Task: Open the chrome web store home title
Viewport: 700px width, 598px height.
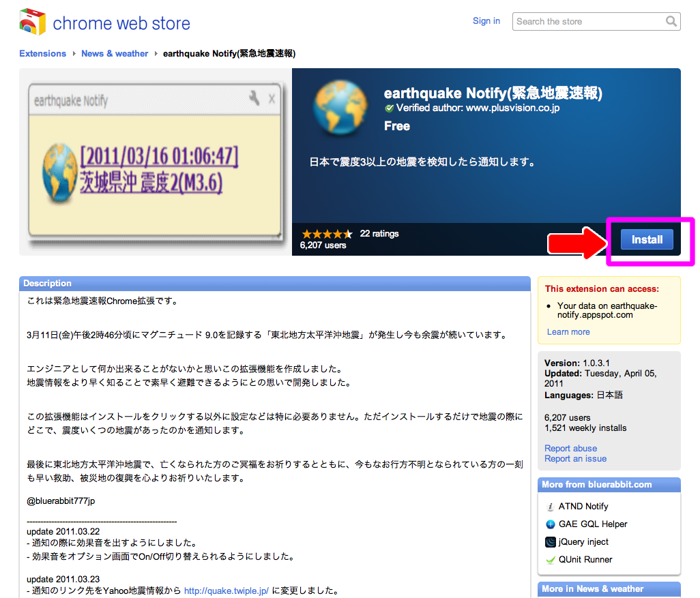Action: (121, 23)
